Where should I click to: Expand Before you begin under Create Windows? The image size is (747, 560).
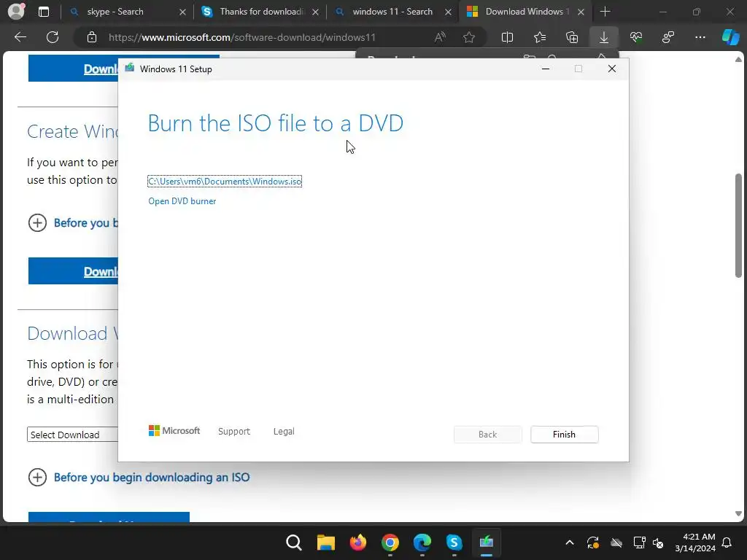(73, 222)
